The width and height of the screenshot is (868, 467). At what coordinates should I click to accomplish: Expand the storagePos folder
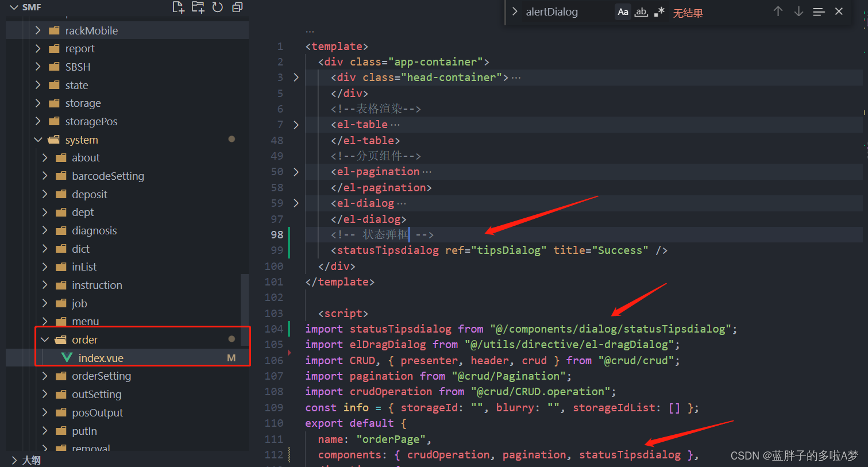(38, 121)
